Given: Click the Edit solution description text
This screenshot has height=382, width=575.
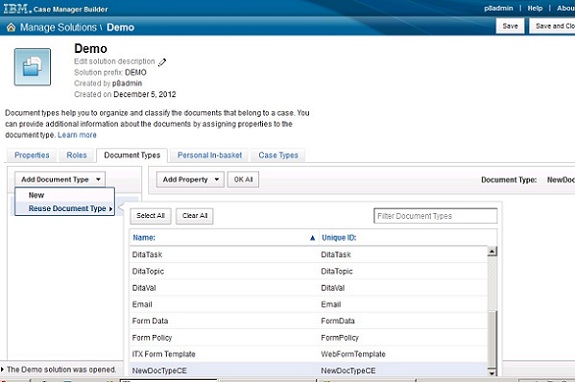Looking at the screenshot, I should pyautogui.click(x=114, y=61).
